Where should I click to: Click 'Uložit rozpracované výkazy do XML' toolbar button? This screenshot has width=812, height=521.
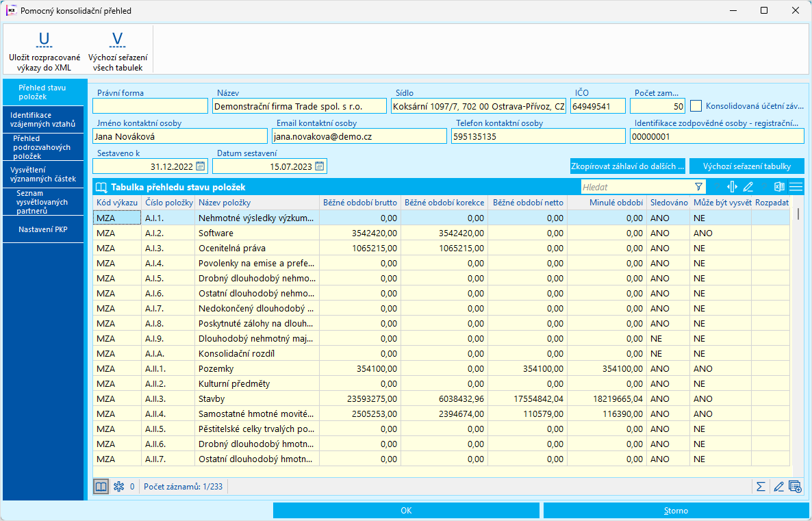tap(45, 50)
